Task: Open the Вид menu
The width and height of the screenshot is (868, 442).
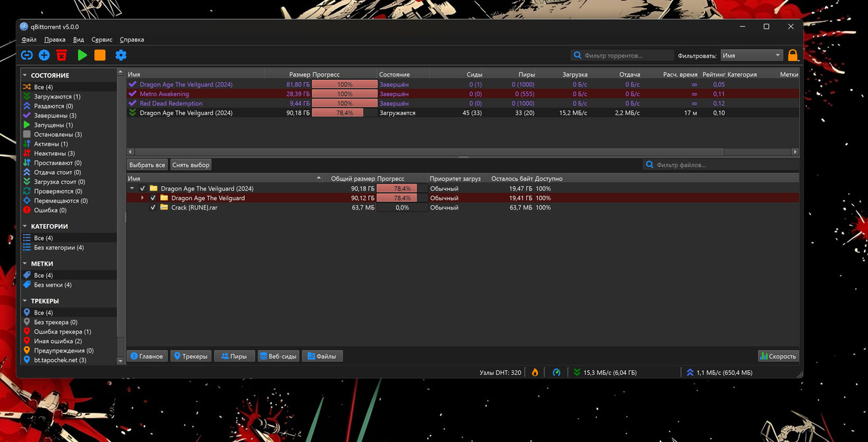Action: tap(79, 40)
